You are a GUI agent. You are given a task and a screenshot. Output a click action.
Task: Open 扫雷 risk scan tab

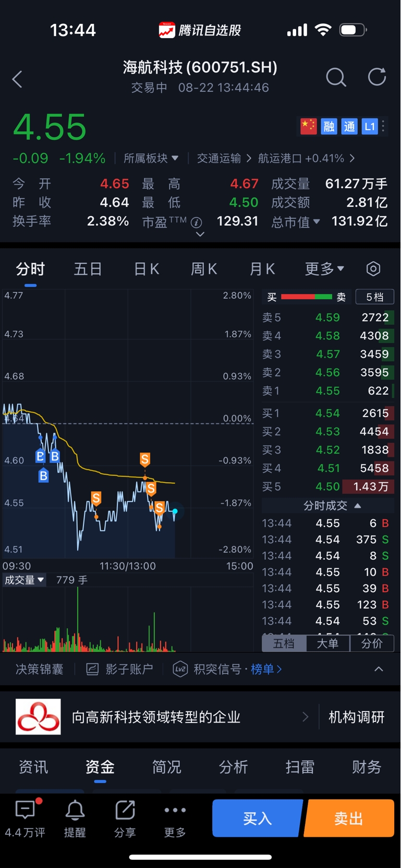pos(300,767)
